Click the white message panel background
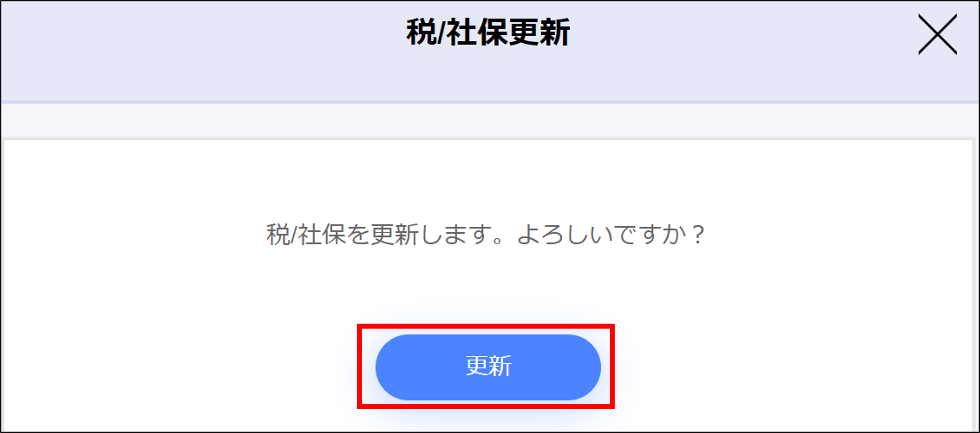Viewport: 980px width, 433px height. pos(488,285)
